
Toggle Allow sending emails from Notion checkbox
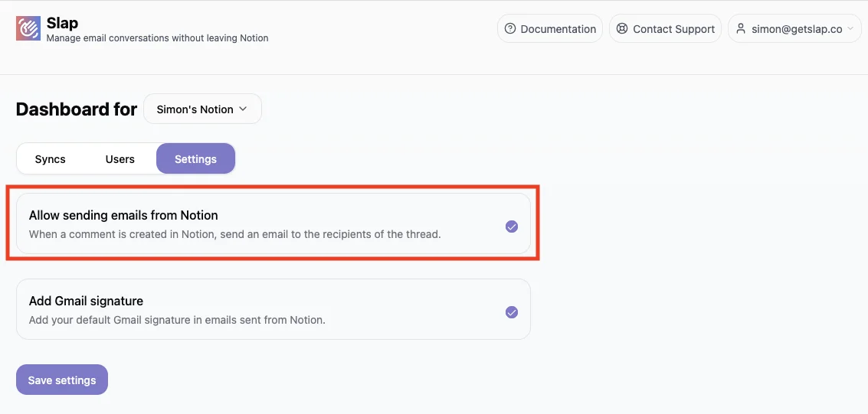[512, 227]
